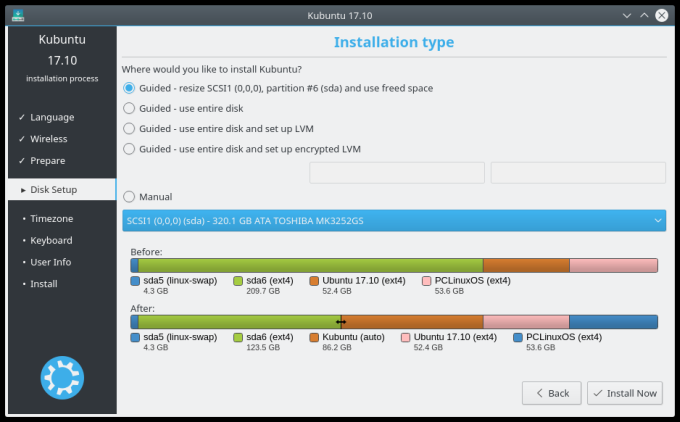This screenshot has height=422, width=680.
Task: Select Guided resize partition #6 option
Action: [x=129, y=88]
